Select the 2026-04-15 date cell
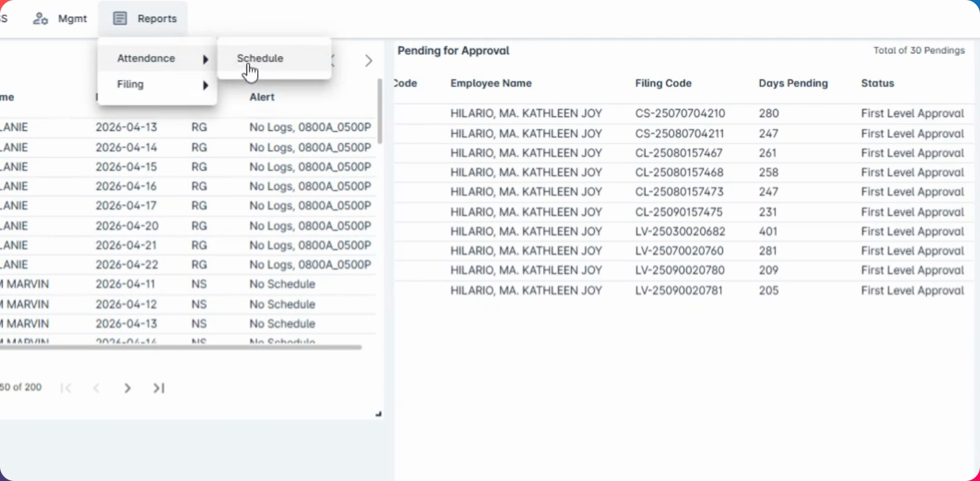 point(126,166)
